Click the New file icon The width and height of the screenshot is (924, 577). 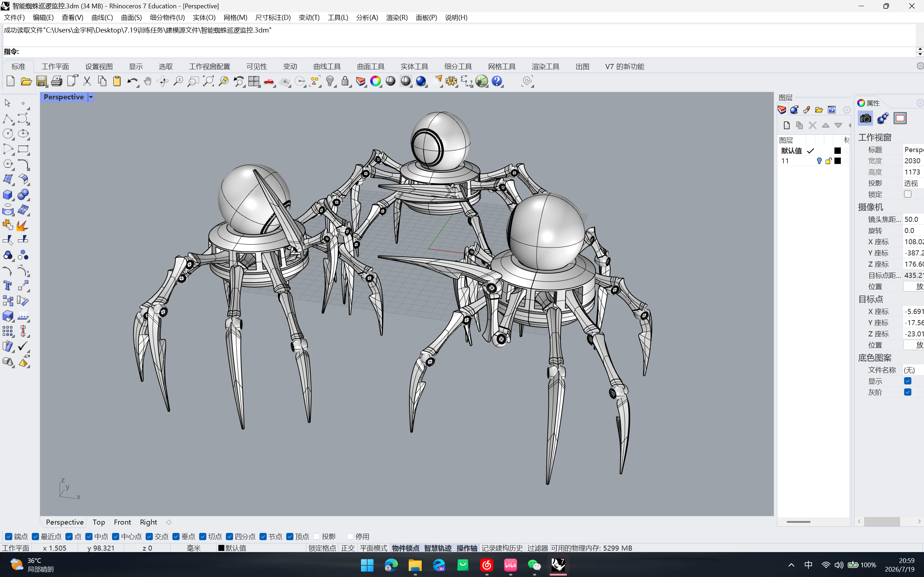[x=11, y=81]
